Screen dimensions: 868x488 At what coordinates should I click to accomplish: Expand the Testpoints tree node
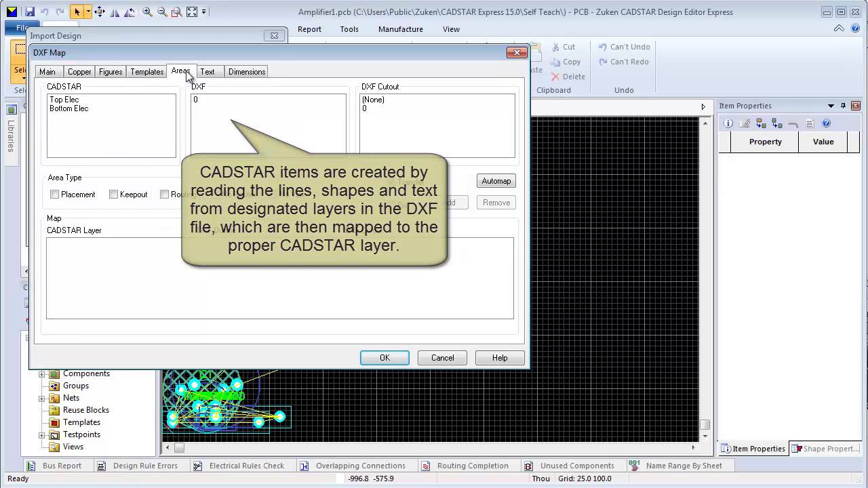point(41,434)
